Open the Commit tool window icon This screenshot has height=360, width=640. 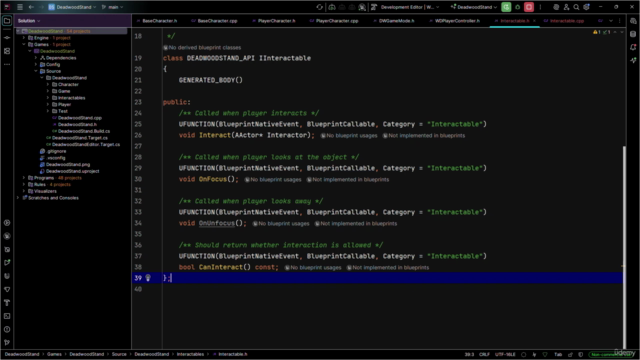[x=7, y=38]
